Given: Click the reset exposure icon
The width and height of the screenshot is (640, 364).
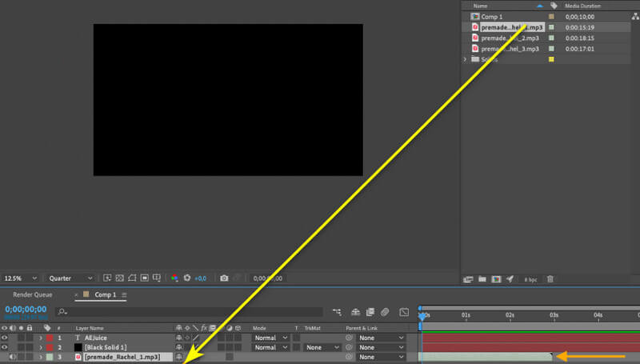Looking at the screenshot, I should click(x=186, y=278).
